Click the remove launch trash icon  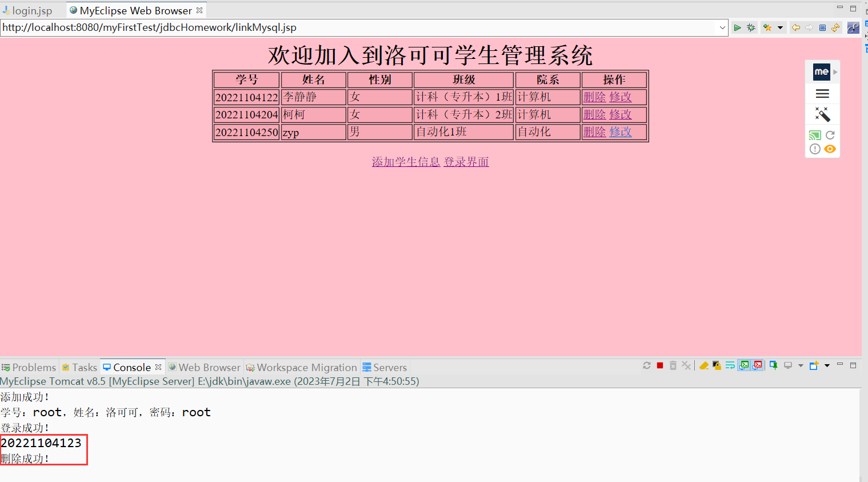coord(673,365)
